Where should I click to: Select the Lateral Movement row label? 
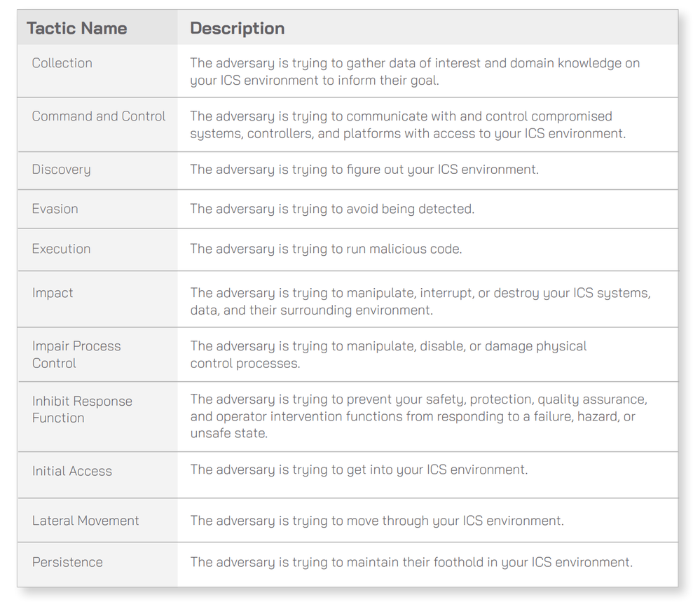tap(85, 521)
